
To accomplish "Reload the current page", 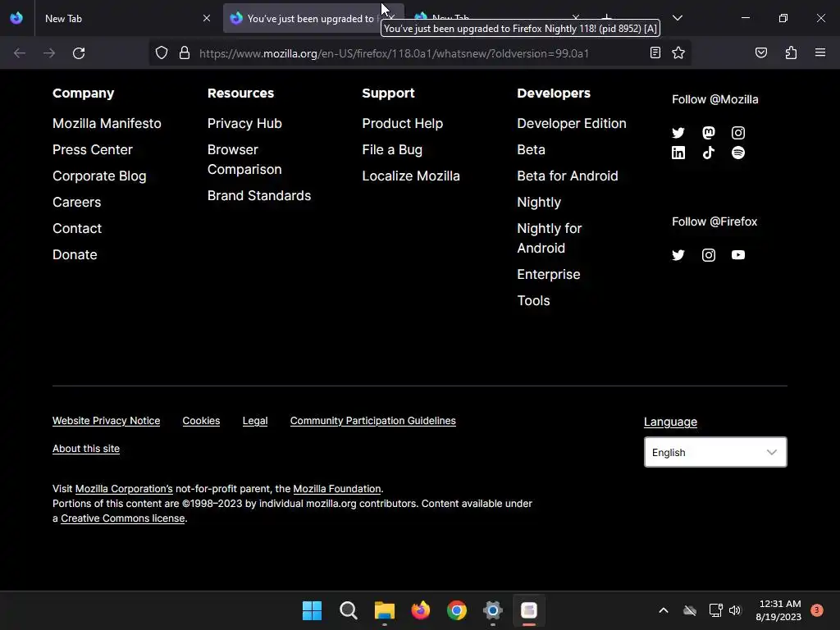I will click(x=79, y=53).
